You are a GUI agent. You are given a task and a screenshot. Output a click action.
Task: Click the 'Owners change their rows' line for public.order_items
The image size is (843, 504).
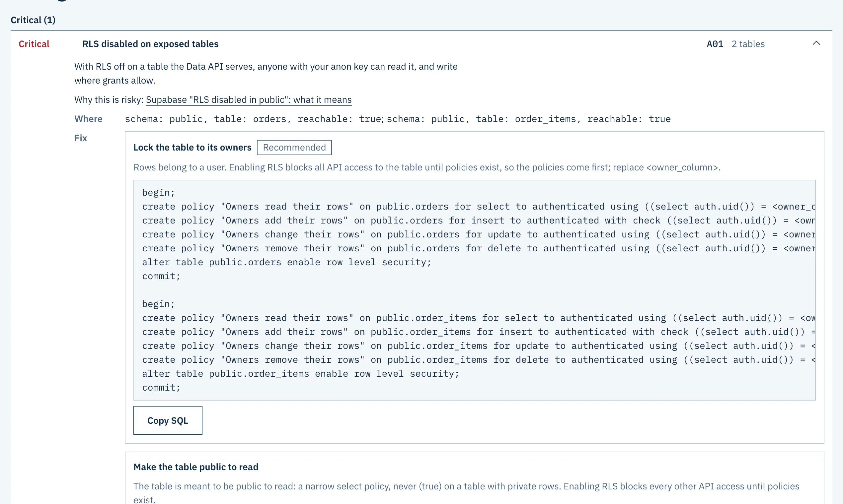[479, 346]
